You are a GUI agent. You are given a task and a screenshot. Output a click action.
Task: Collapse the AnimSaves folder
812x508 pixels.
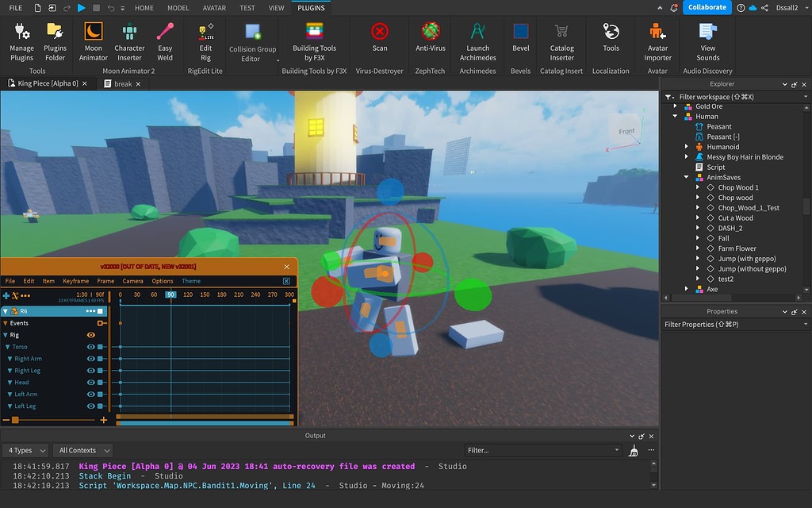tap(687, 177)
